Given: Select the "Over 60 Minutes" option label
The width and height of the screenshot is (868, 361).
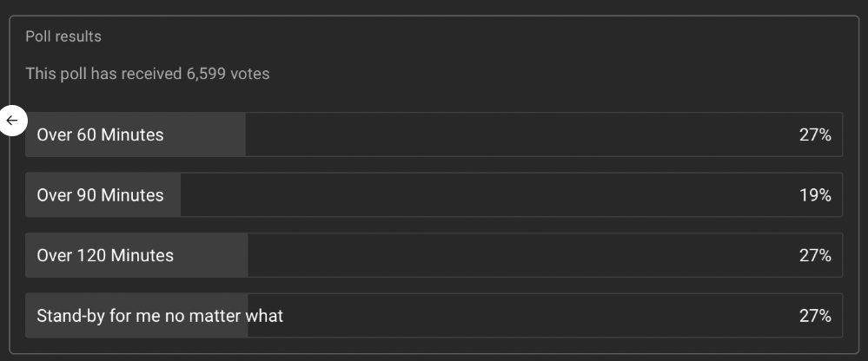Looking at the screenshot, I should pos(100,135).
